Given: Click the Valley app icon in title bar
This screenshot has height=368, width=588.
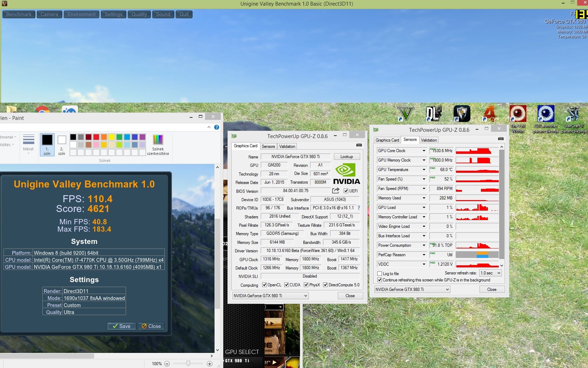Looking at the screenshot, I should point(5,4).
